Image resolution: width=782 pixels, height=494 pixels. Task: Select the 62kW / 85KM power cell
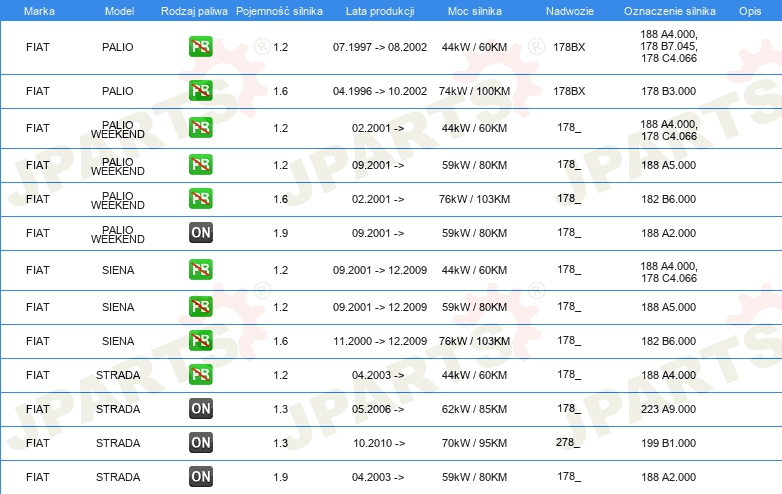474,409
